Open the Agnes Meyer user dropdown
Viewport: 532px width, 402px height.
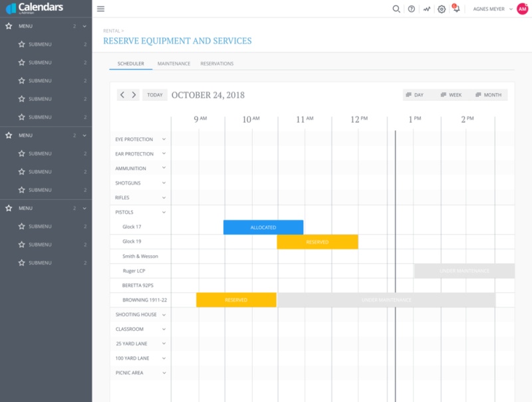492,9
